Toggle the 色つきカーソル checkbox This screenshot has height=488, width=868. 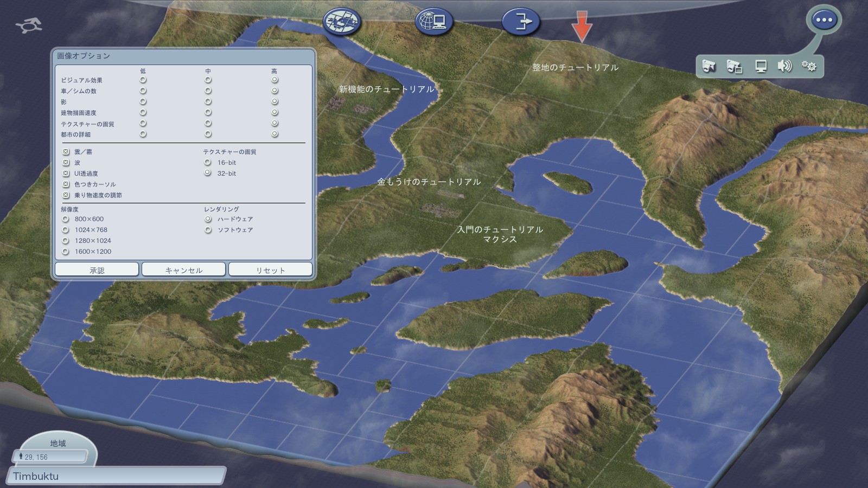[66, 184]
